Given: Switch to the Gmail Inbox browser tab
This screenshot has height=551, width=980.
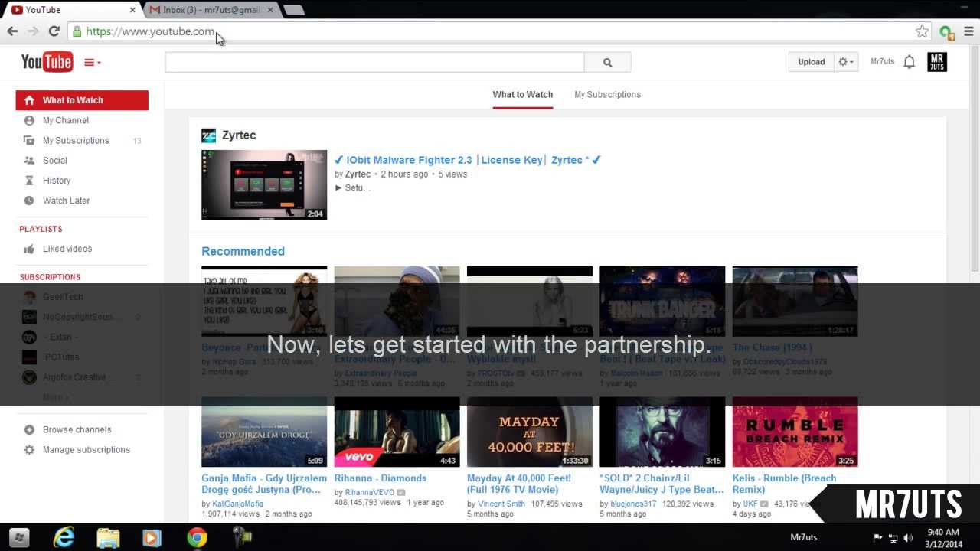Looking at the screenshot, I should [x=211, y=10].
